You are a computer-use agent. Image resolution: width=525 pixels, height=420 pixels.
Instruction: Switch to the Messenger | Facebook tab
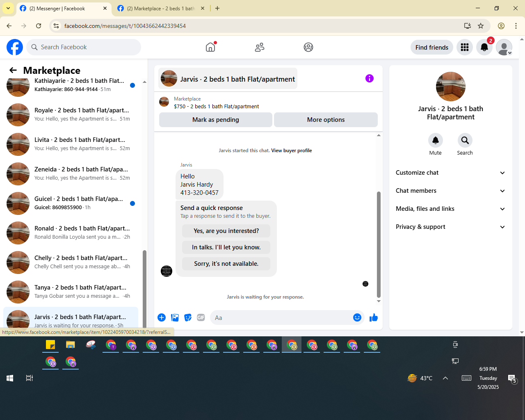click(x=62, y=8)
